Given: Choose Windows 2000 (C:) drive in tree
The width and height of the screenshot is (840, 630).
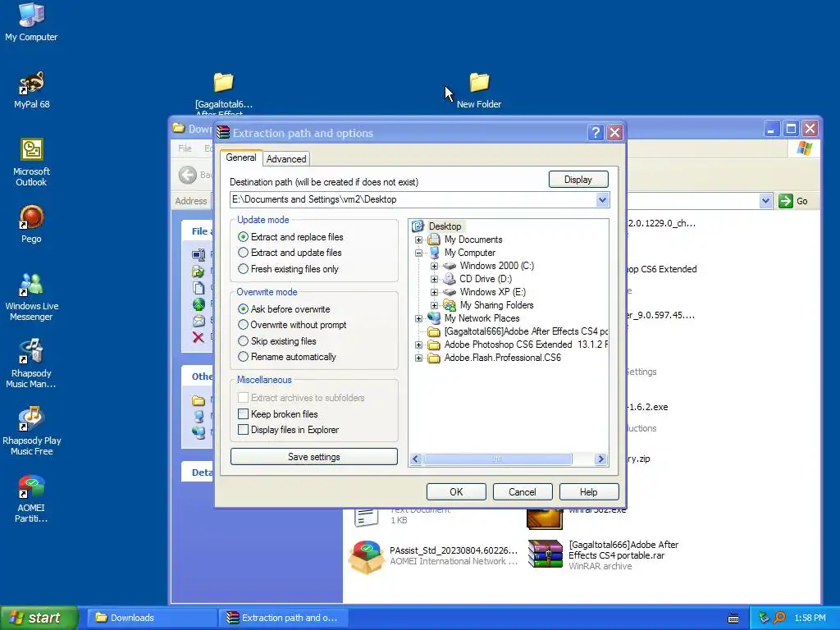Looking at the screenshot, I should click(x=496, y=266).
